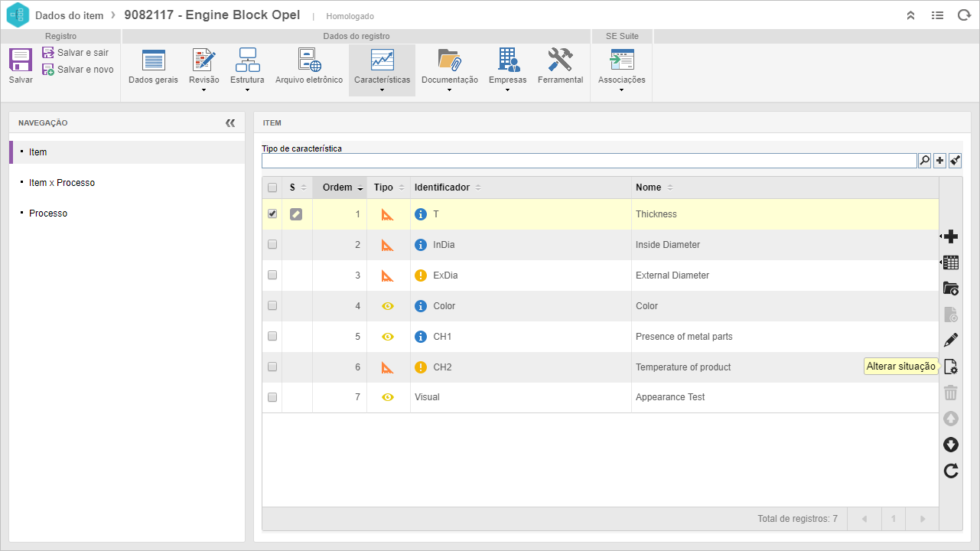980x551 pixels.
Task: Click the clear field brush icon
Action: pyautogui.click(x=955, y=161)
